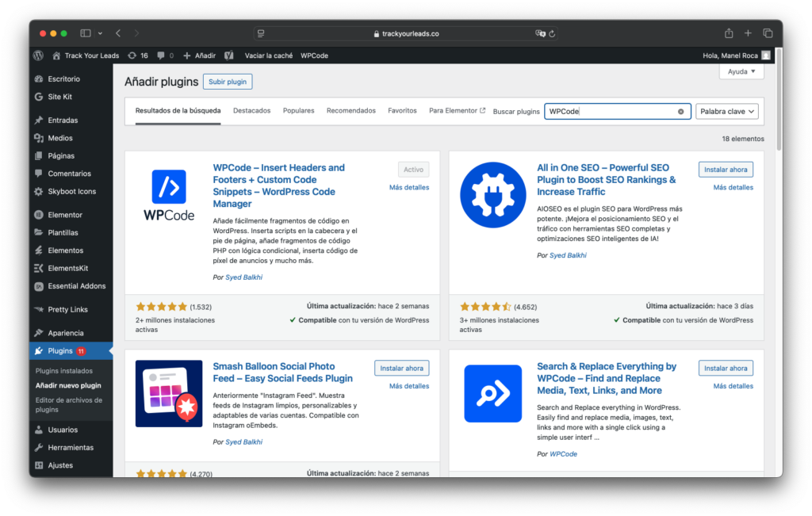Click the Safari address bar

(x=405, y=33)
